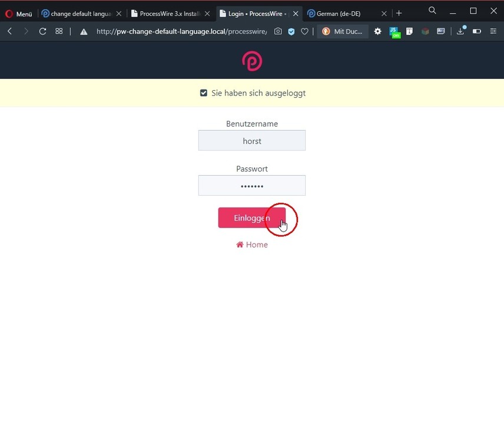Open the privacy shield icon in address bar
This screenshot has height=442, width=504.
point(291,31)
